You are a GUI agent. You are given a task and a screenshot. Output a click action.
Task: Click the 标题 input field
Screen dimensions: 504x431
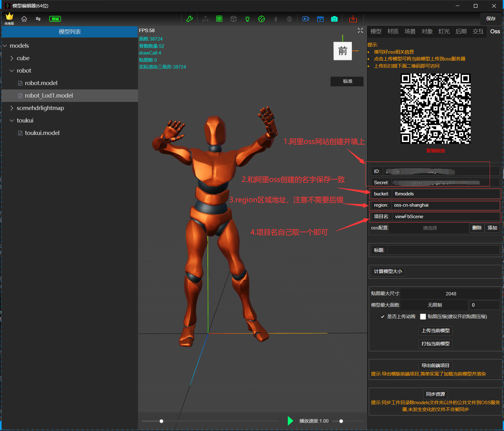(444, 250)
